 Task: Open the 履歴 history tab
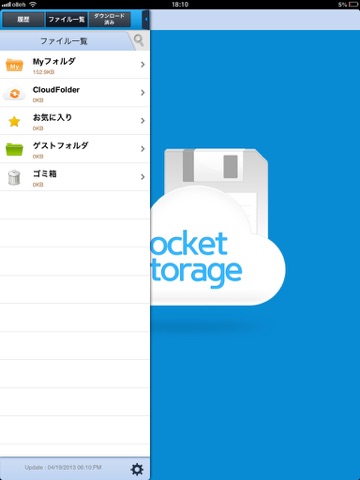(x=23, y=19)
